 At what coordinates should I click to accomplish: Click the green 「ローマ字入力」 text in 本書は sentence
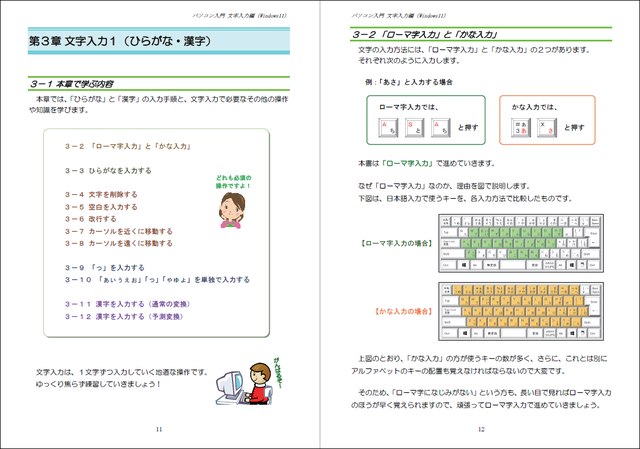(x=408, y=163)
